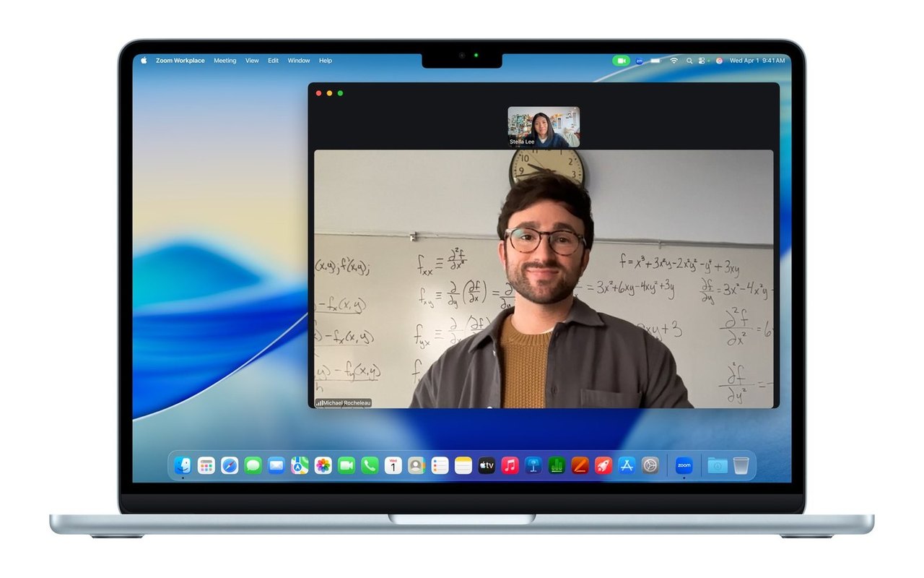Open Spotlight search magnifier
The image size is (924, 578).
tap(689, 61)
